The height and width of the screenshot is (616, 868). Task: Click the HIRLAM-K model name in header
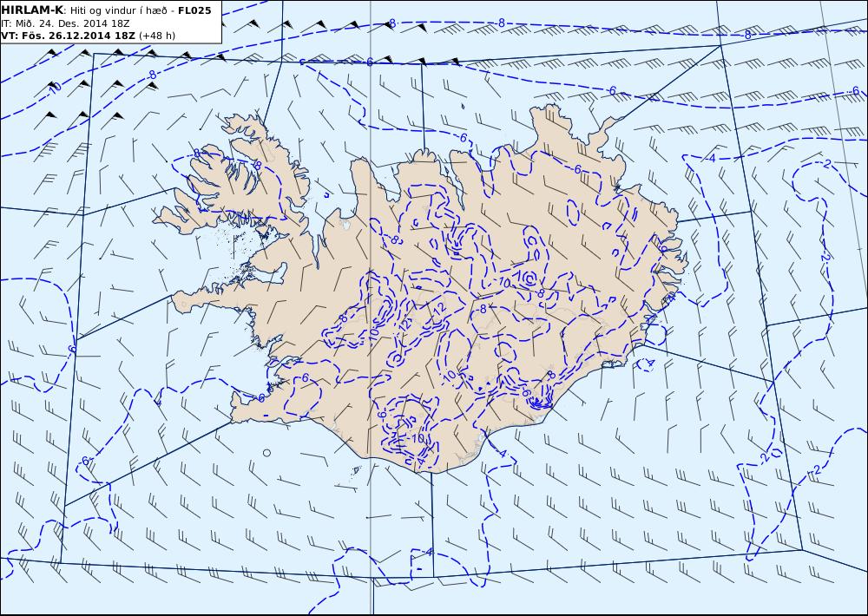[32, 10]
